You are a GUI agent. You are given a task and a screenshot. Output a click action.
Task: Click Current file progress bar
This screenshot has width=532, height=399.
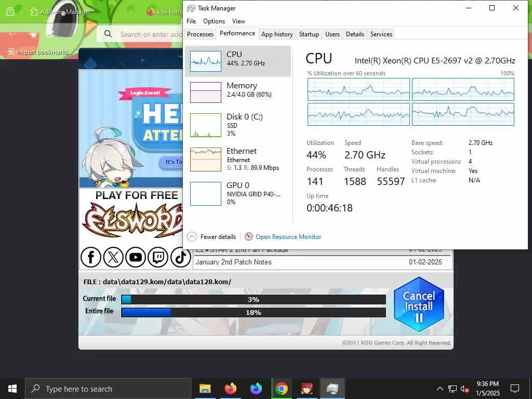pos(254,300)
